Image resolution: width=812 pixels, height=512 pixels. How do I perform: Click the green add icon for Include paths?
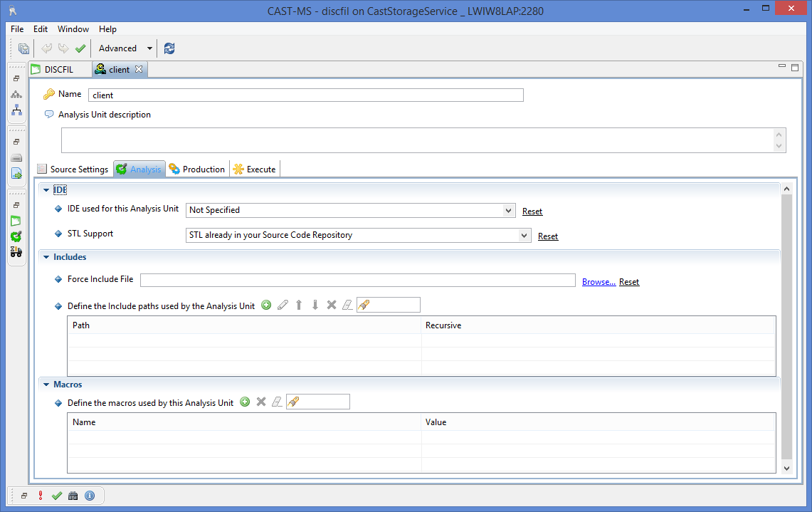point(266,305)
